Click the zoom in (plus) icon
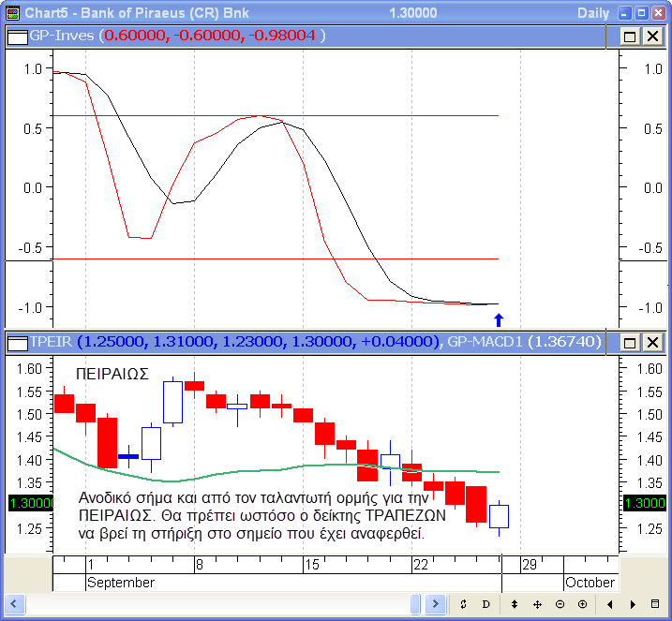The height and width of the screenshot is (621, 672). 582,604
